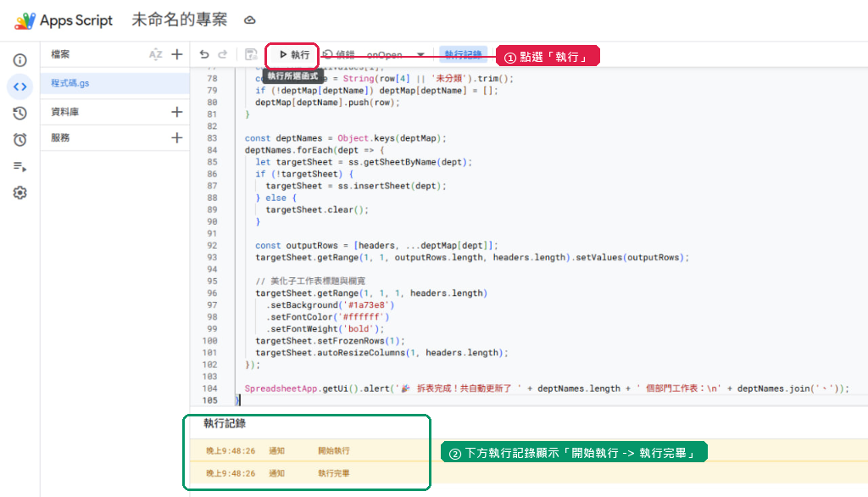Click the Undo arrow in toolbar
The height and width of the screenshot is (497, 868).
204,54
